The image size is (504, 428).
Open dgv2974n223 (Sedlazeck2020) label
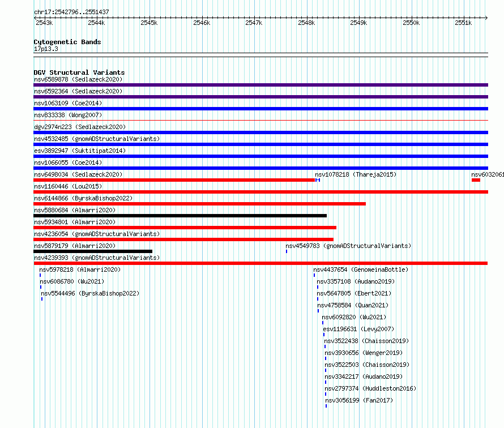coord(80,127)
